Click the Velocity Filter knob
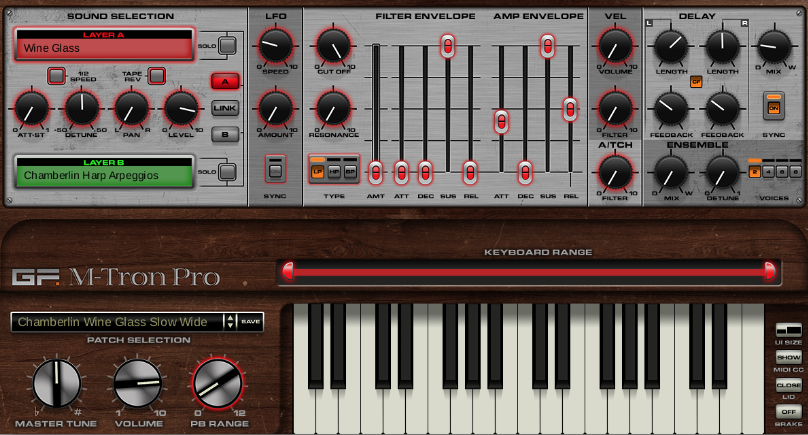Image resolution: width=808 pixels, height=435 pixels. [x=615, y=109]
